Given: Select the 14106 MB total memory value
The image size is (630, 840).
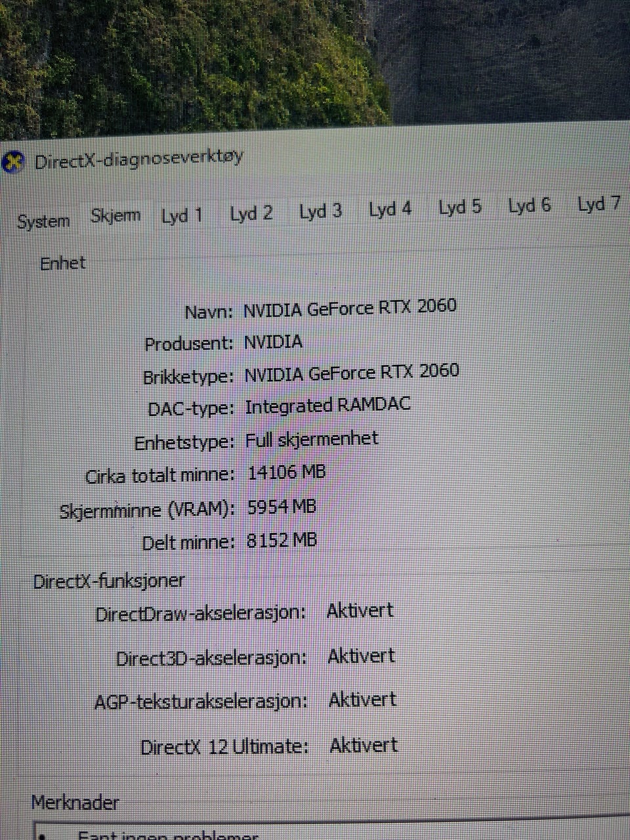Looking at the screenshot, I should (x=287, y=472).
